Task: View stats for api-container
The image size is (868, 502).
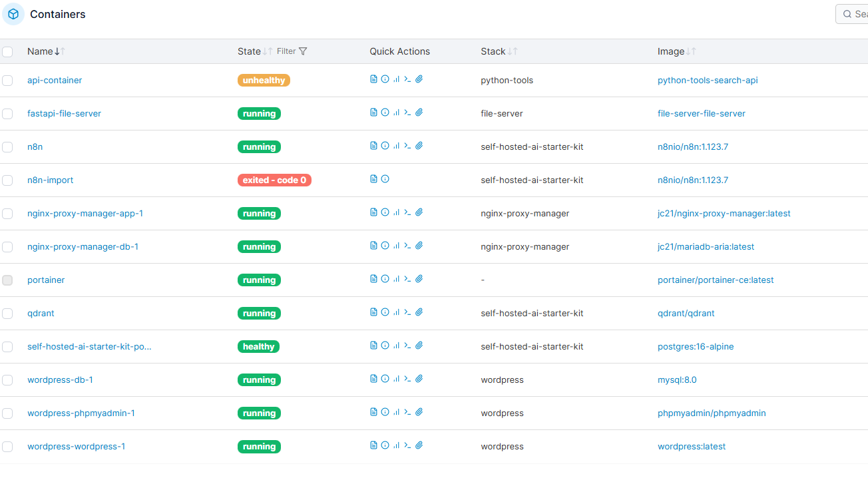Action: [x=396, y=79]
